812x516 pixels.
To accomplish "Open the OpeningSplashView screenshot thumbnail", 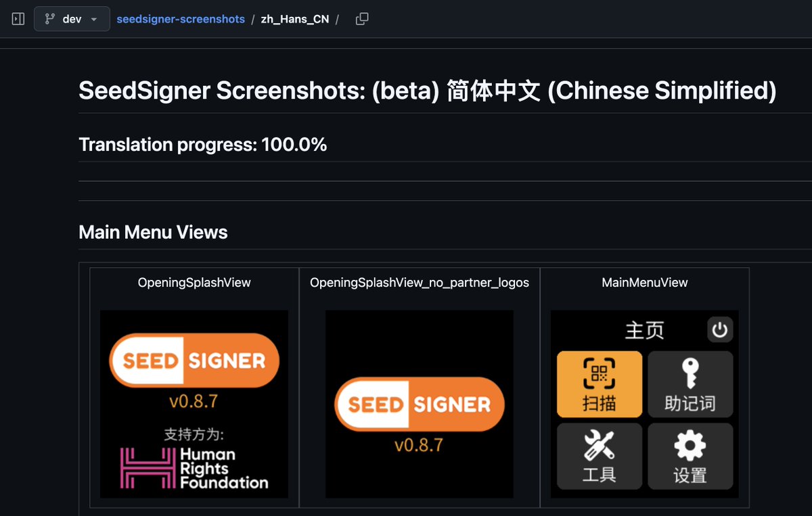I will (x=194, y=404).
